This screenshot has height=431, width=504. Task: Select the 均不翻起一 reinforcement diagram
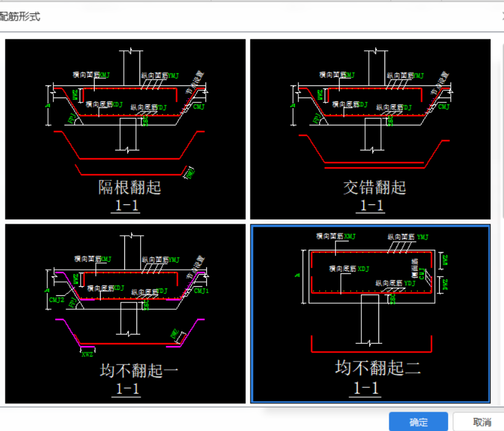coord(126,314)
